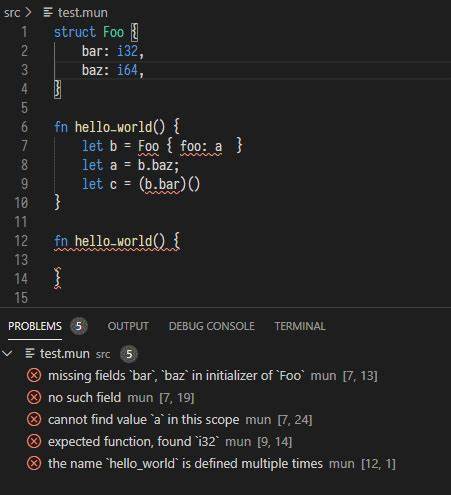The image size is (451, 495).
Task: Click 'b.baz' expression on line 8
Action: pyautogui.click(x=155, y=165)
